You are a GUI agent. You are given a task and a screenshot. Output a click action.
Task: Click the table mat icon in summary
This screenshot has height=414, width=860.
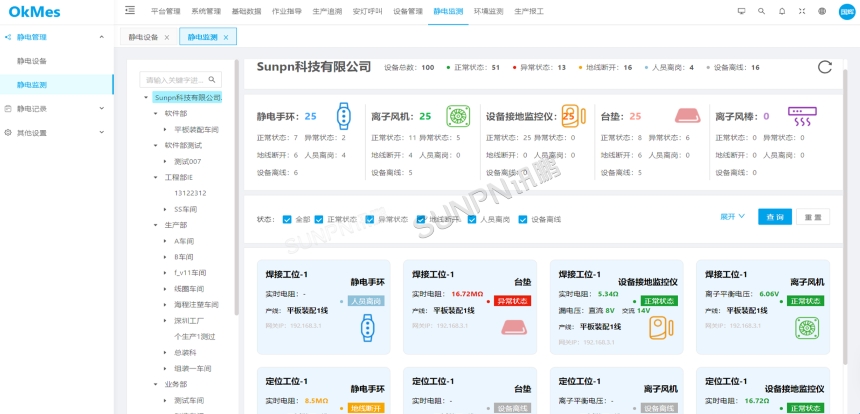(688, 116)
